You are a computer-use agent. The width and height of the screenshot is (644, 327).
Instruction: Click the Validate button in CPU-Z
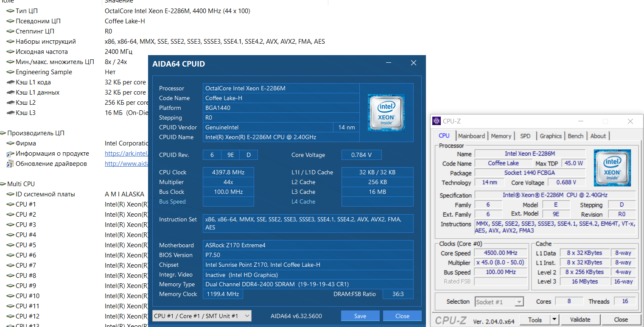(x=580, y=320)
